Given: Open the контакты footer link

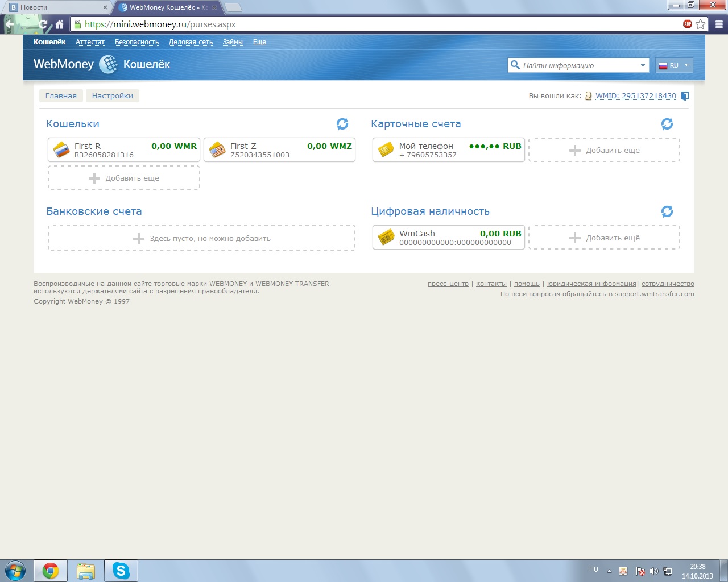Looking at the screenshot, I should [x=491, y=284].
